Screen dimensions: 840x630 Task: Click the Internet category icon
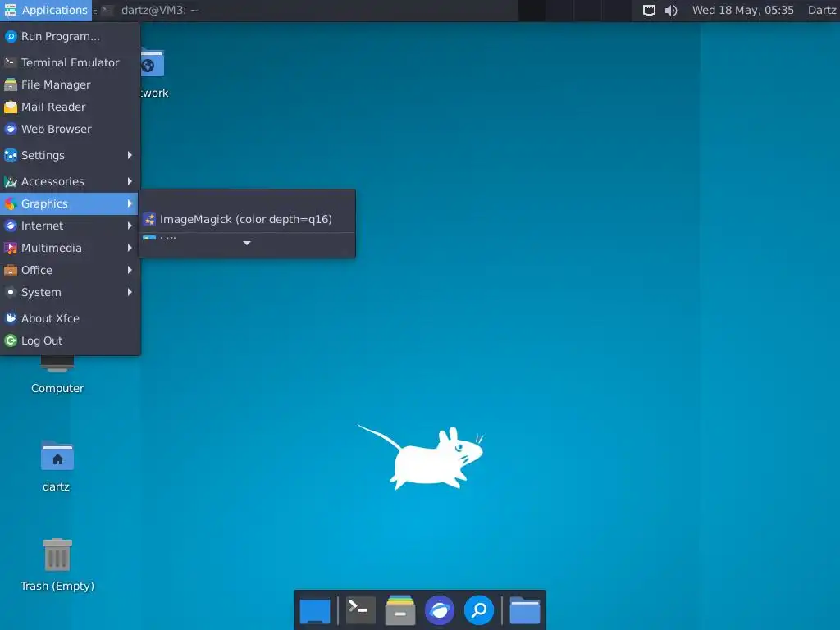(11, 226)
